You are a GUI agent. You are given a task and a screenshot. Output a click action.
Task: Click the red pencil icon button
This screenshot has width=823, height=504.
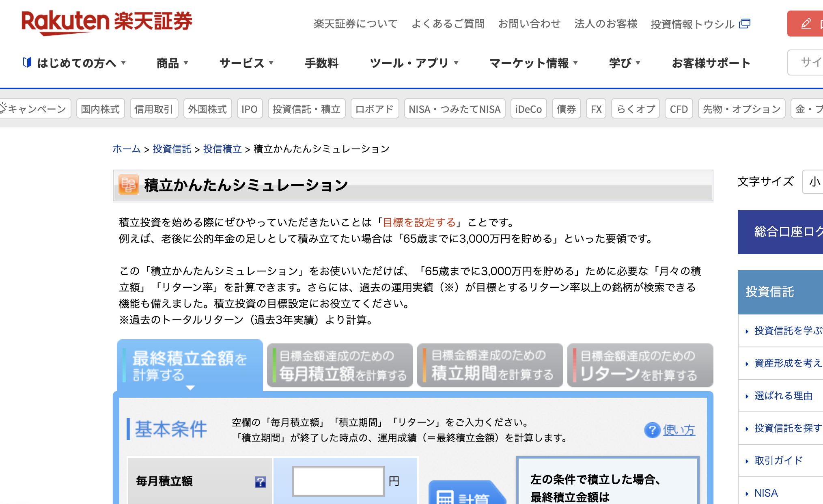(x=806, y=24)
